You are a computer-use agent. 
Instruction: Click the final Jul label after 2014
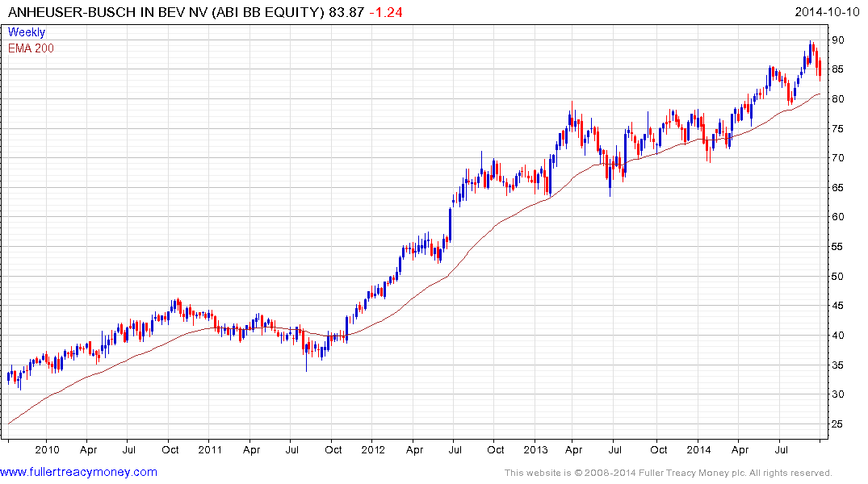(x=781, y=449)
